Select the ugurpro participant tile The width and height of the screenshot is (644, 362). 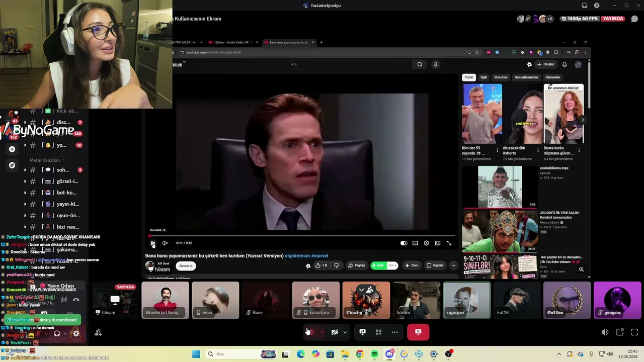coord(467,300)
